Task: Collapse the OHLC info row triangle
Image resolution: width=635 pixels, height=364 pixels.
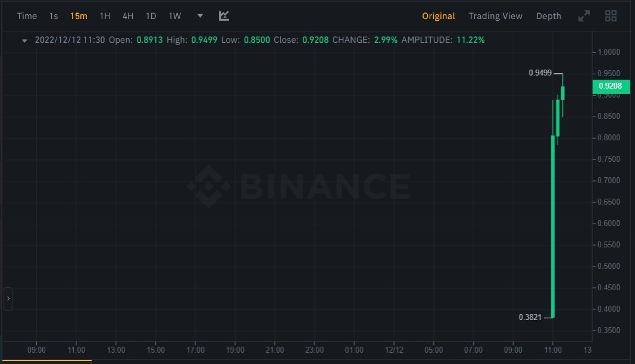Action: coord(24,40)
